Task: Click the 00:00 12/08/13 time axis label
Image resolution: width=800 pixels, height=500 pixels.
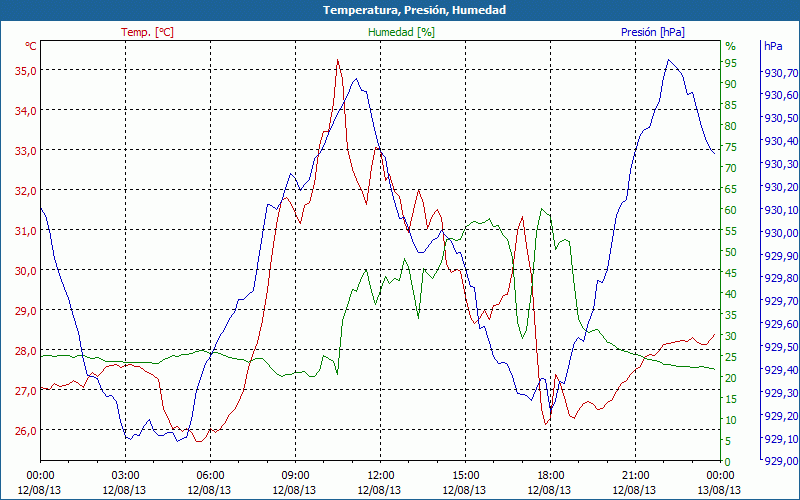Action: click(x=40, y=483)
